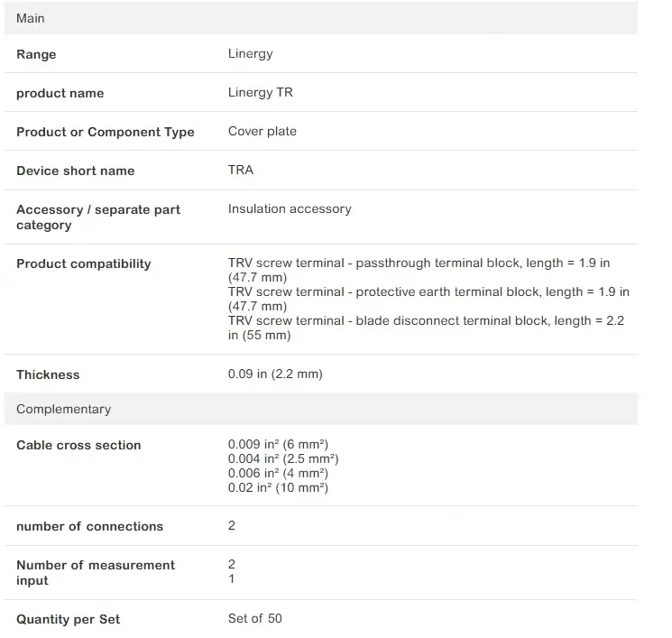Select the Set of 50 quantity value

click(x=255, y=619)
